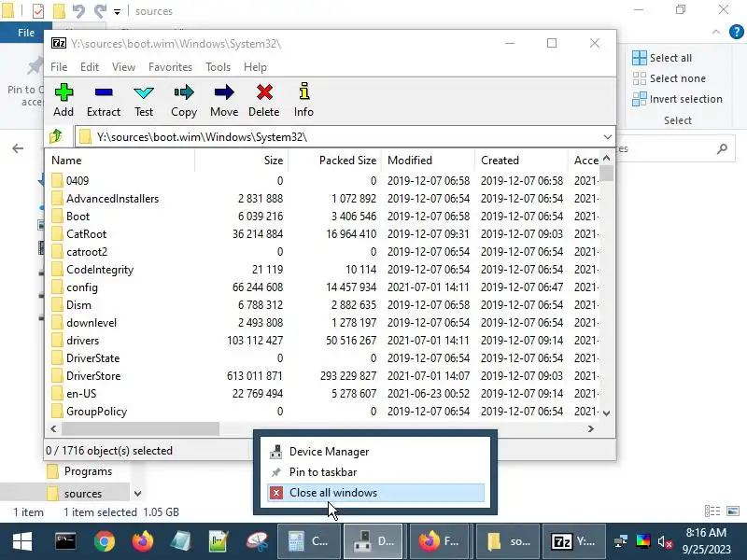
Task: Open the Snipping Tool taskbar icon
Action: pos(258,541)
